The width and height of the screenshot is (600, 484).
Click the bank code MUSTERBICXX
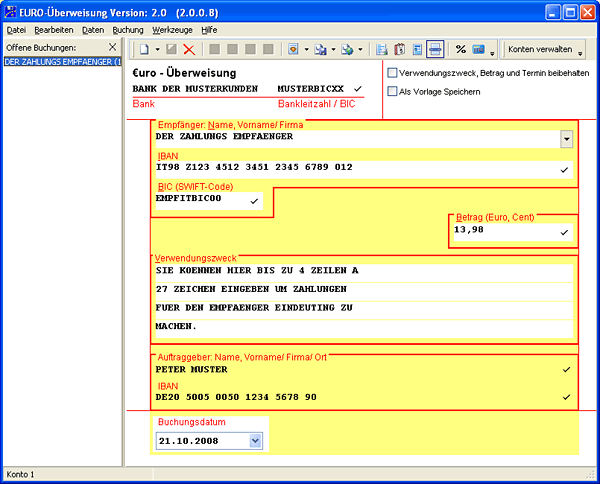[x=311, y=89]
